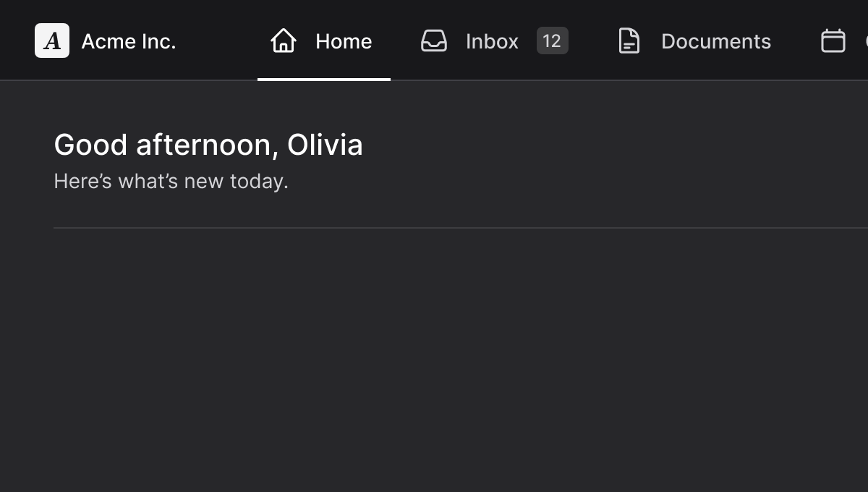Click the Acme Inc. logo icon

[x=52, y=41]
